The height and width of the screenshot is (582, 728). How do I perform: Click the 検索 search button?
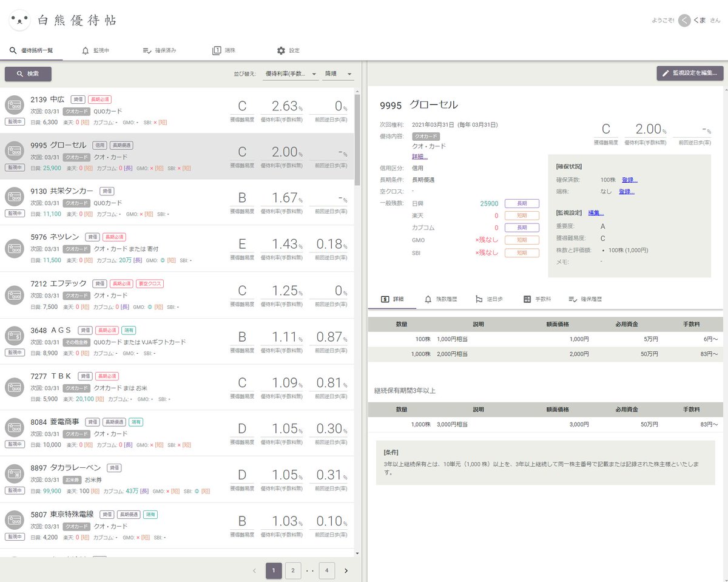click(28, 73)
